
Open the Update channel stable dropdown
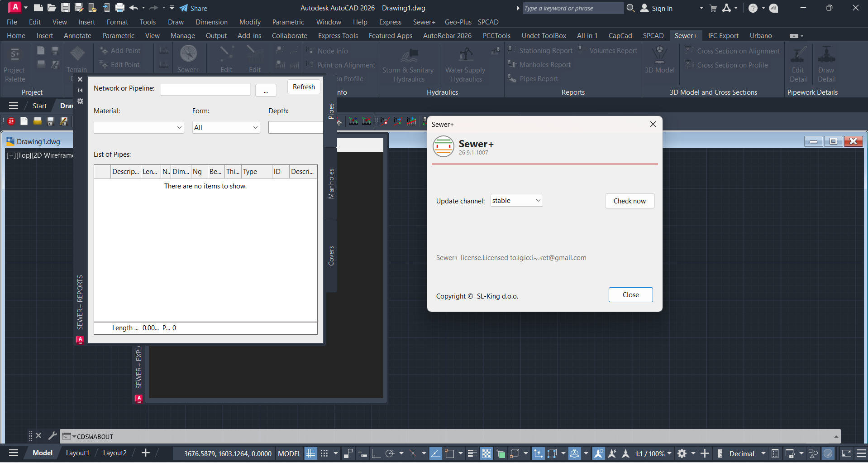(516, 201)
